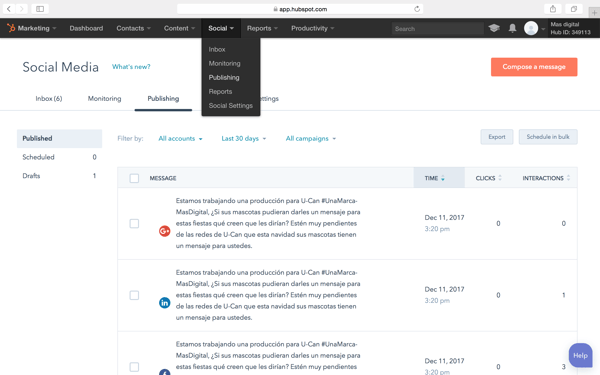Click the HubSpot sprocket logo
Screen dimensions: 600x375
11,28
